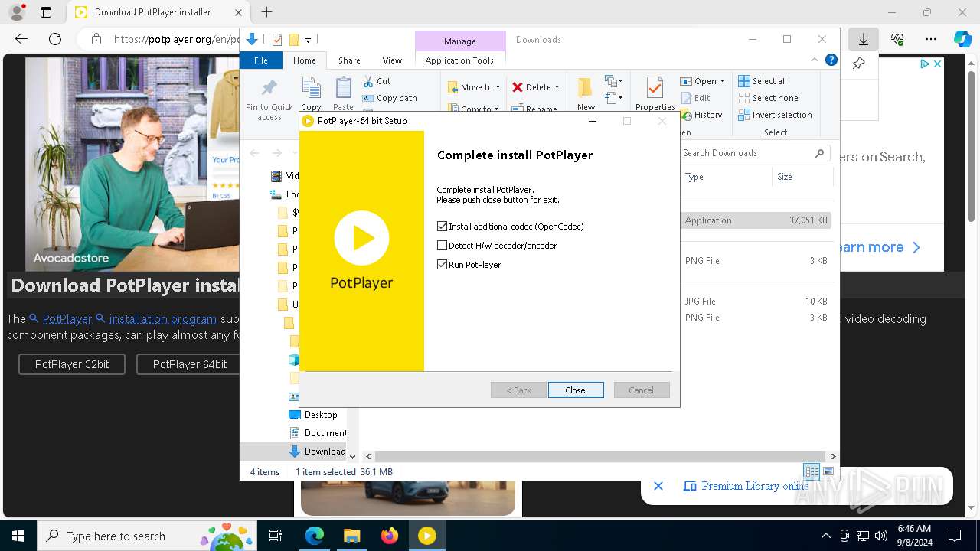Select Documents in the navigation tree
Viewport: 980px width, 551px height.
pyautogui.click(x=317, y=433)
